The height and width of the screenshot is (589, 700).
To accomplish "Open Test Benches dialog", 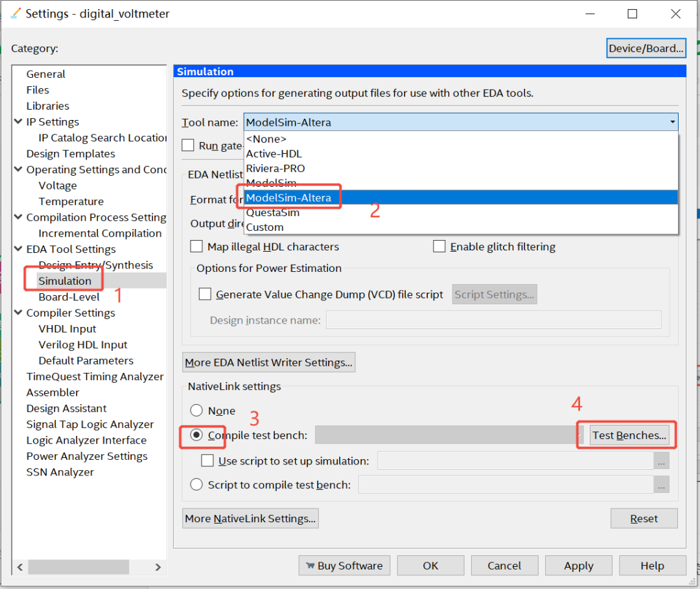I will tap(629, 435).
